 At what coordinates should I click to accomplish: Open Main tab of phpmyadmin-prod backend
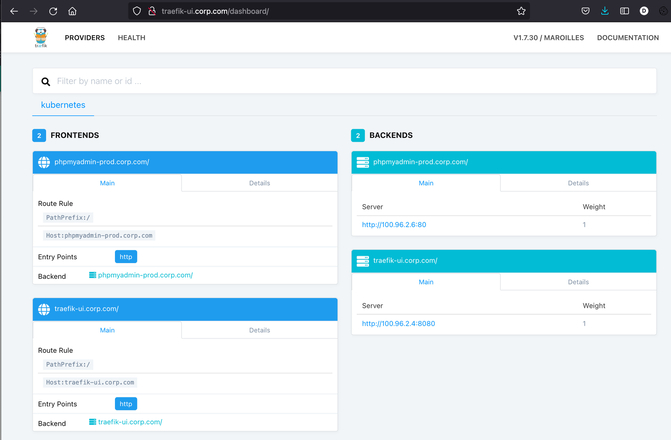click(x=426, y=183)
